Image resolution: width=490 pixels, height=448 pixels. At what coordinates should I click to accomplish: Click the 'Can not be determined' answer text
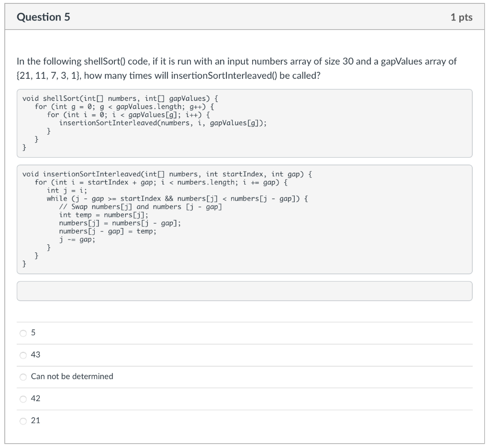[72, 377]
